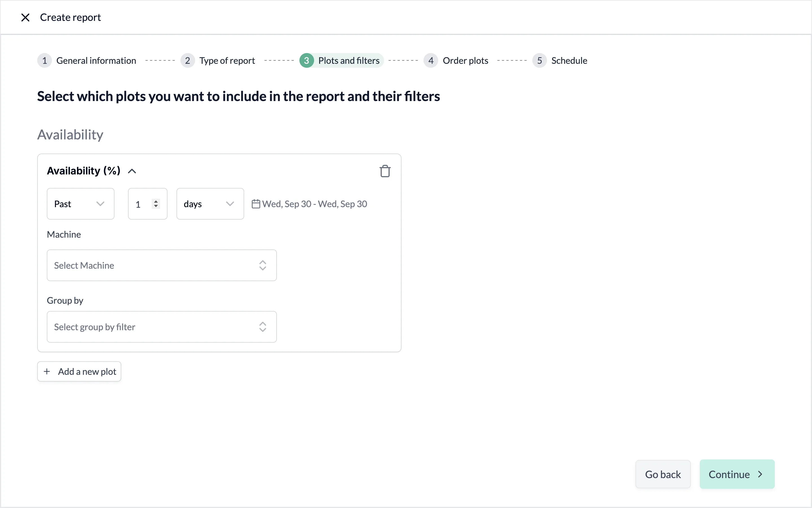The height and width of the screenshot is (508, 812).
Task: Jump to step 4 Order plots
Action: tap(456, 61)
